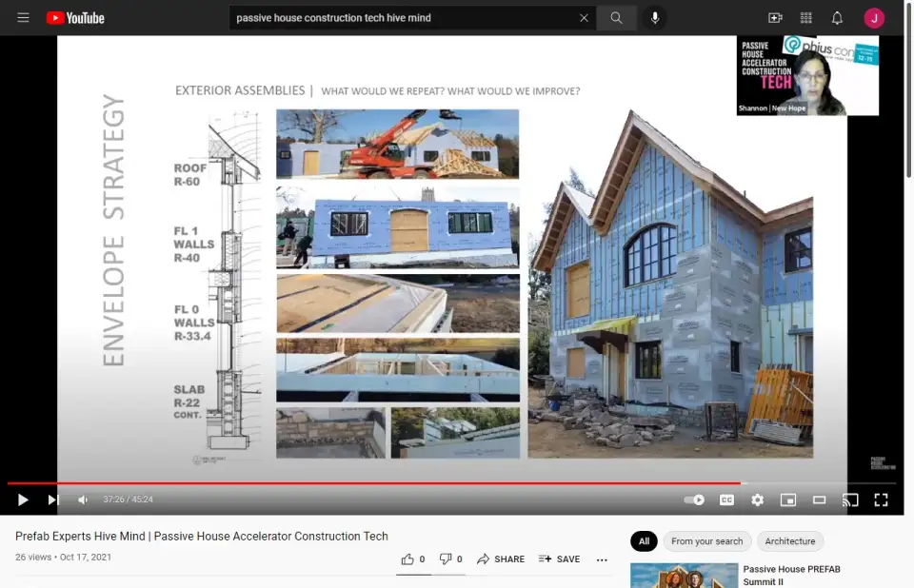Click the YouTube logo to go home
Image resolution: width=914 pixels, height=588 pixels.
[x=74, y=18]
